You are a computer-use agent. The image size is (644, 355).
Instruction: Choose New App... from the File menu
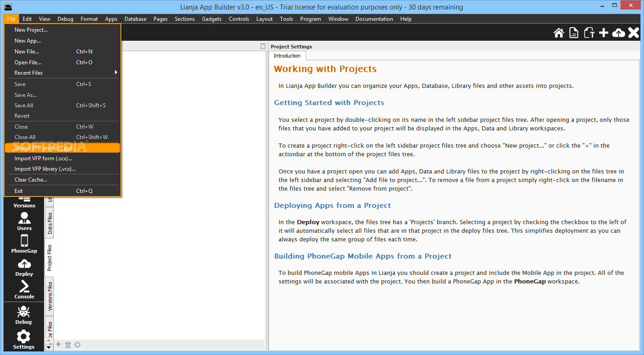pos(62,41)
